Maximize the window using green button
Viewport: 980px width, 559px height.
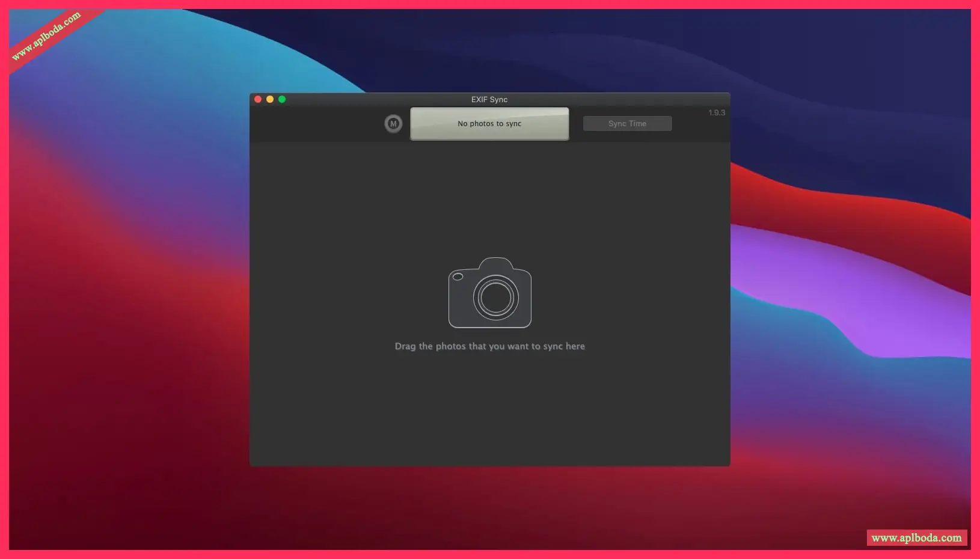pyautogui.click(x=282, y=99)
